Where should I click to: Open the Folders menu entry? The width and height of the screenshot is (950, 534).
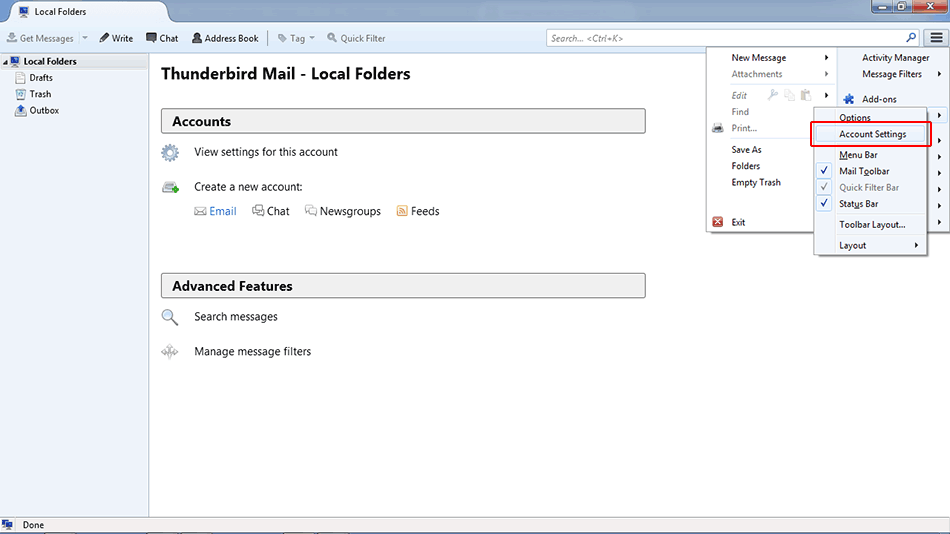click(x=745, y=166)
